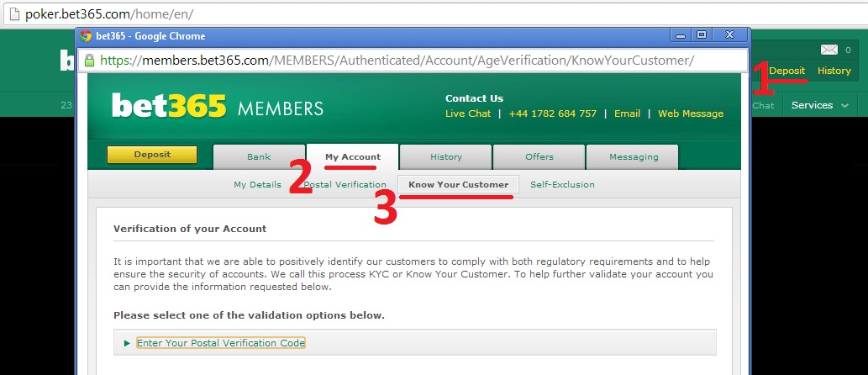Close the bet365 Google Chrome popup
Image resolution: width=868 pixels, height=375 pixels.
pos(729,35)
